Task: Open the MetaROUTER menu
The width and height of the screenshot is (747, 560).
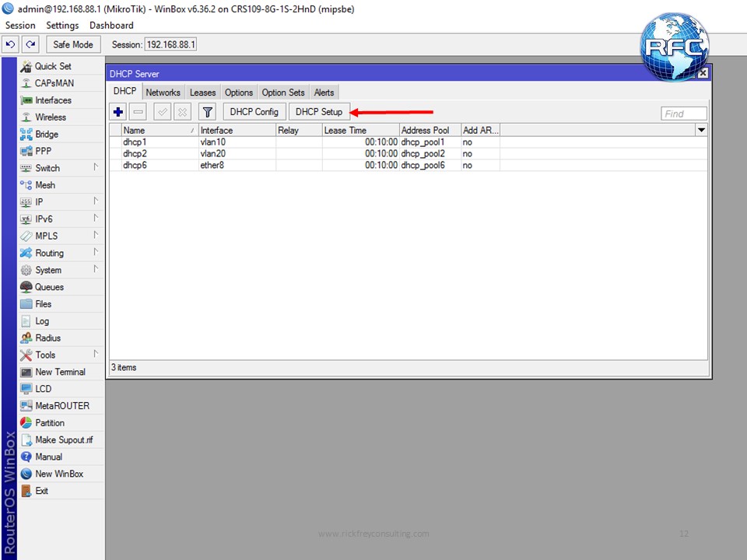Action: (61, 406)
